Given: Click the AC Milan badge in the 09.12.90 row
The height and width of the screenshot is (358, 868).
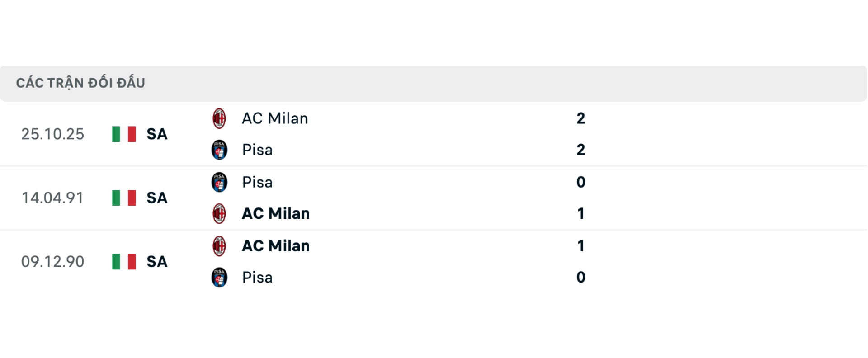Looking at the screenshot, I should click(x=220, y=246).
